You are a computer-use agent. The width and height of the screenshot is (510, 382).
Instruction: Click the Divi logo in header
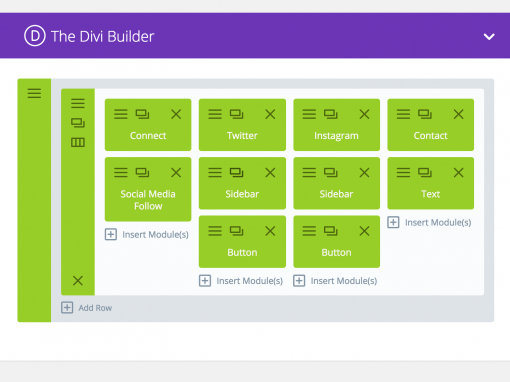[x=35, y=36]
